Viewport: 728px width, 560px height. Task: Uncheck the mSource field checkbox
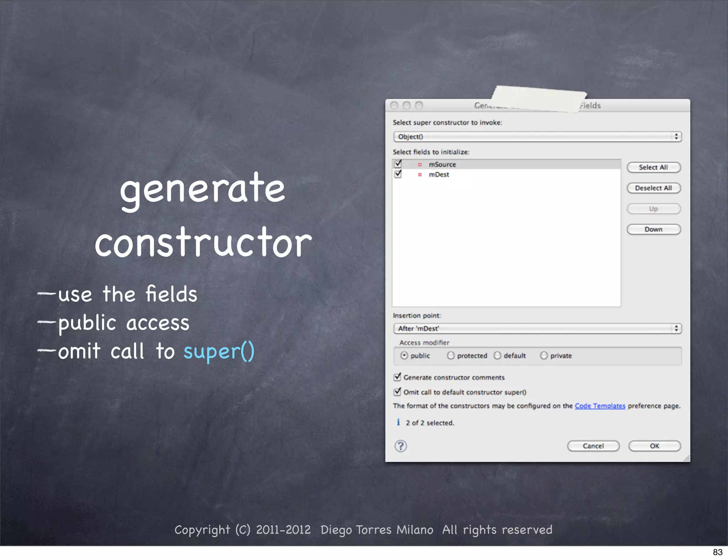click(398, 164)
